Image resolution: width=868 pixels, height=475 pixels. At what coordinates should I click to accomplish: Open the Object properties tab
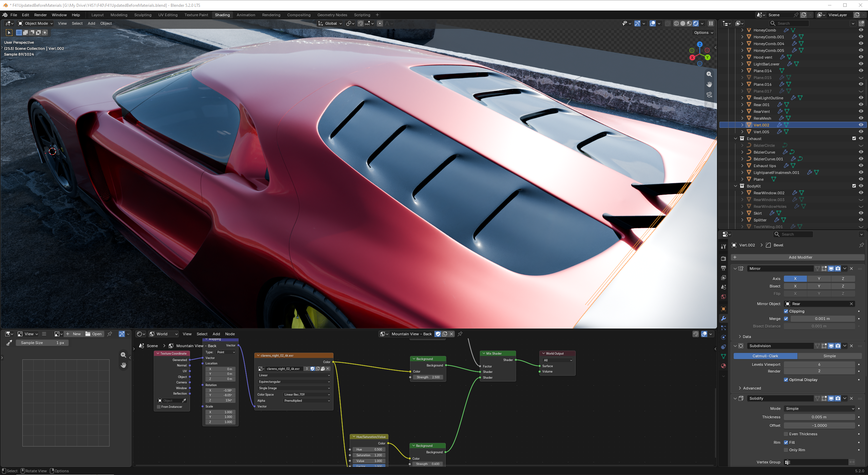(724, 309)
